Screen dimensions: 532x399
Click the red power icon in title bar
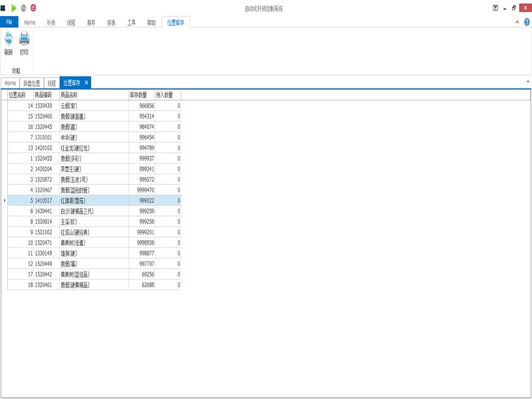pos(33,8)
